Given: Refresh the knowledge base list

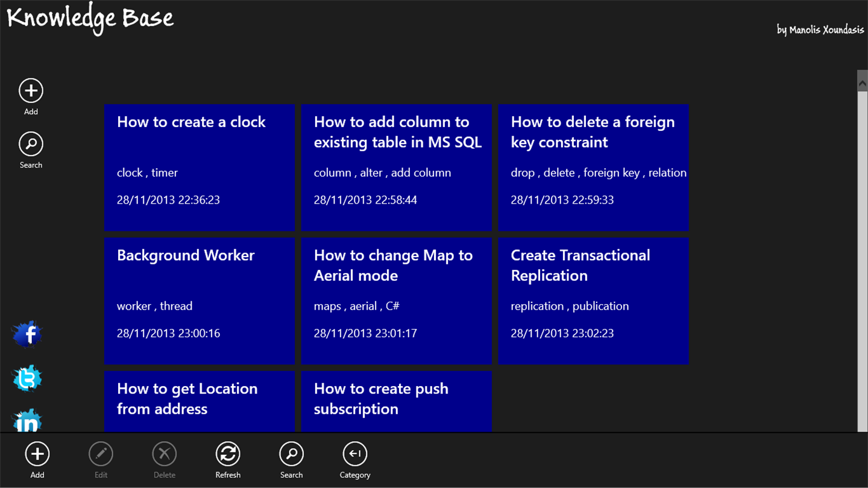Looking at the screenshot, I should (228, 454).
